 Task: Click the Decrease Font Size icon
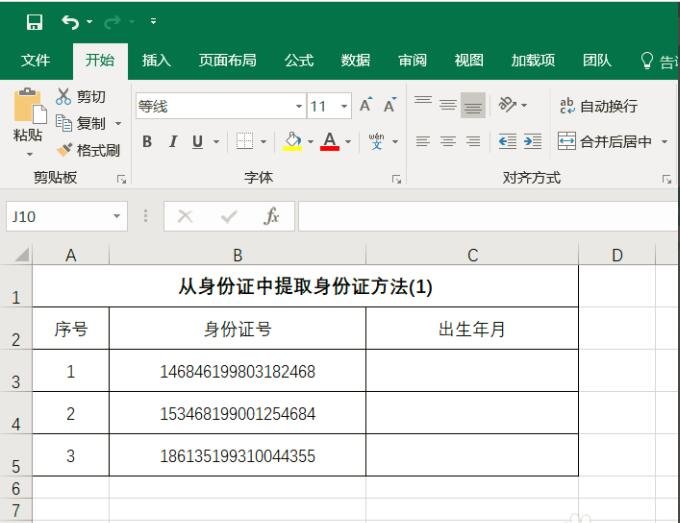click(x=390, y=105)
